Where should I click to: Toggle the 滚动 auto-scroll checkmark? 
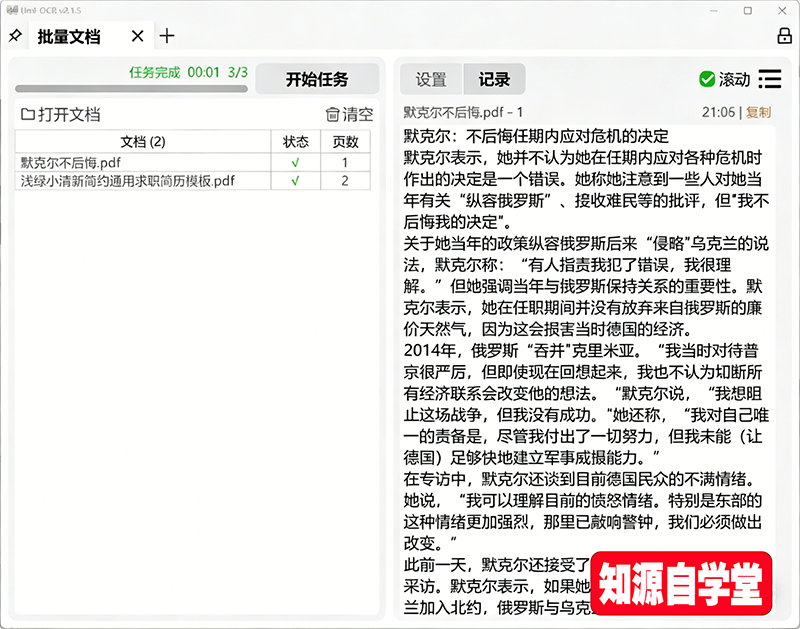pos(707,79)
